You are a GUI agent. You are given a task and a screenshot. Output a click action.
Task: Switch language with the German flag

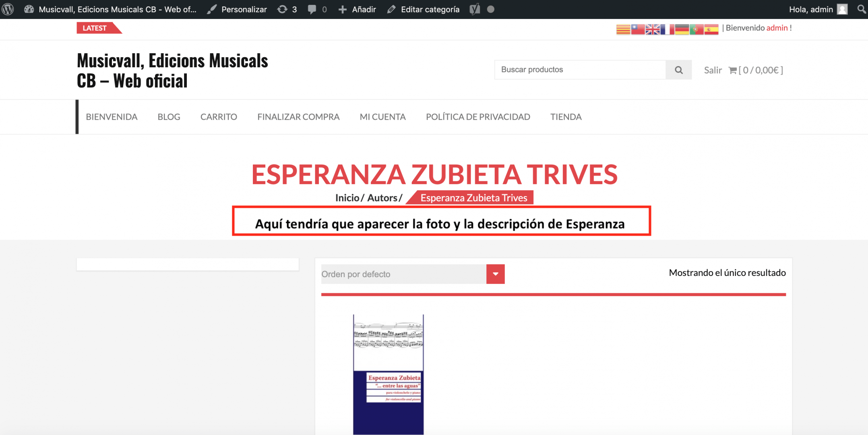[x=682, y=29]
